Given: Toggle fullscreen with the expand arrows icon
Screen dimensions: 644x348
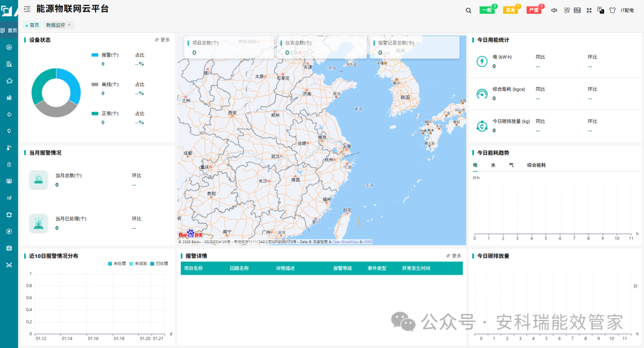Looking at the screenshot, I should (x=589, y=10).
